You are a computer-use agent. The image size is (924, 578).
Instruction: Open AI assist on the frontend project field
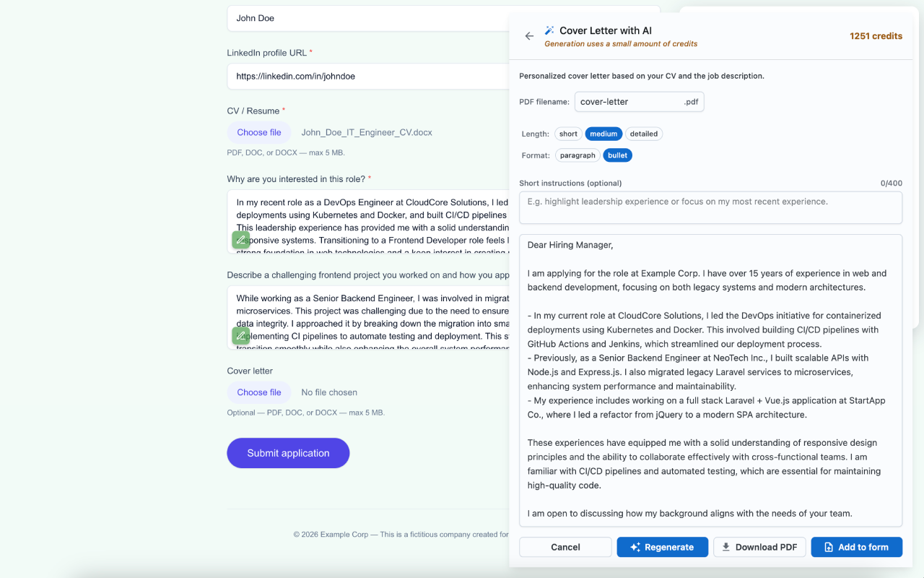(x=240, y=335)
